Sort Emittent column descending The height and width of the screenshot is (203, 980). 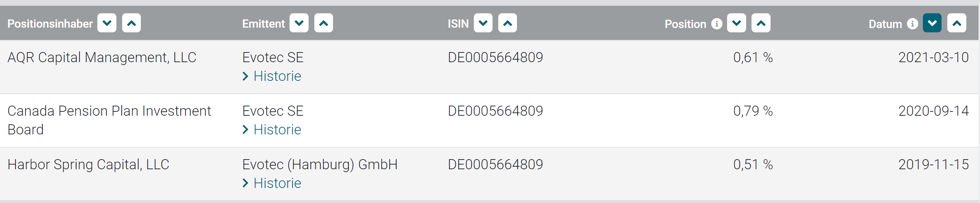tap(299, 23)
